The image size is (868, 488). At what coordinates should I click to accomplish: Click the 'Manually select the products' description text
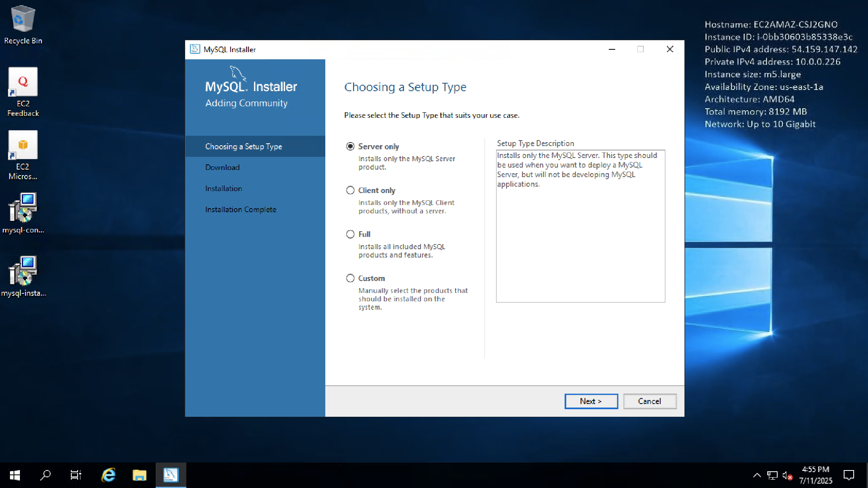tap(413, 299)
